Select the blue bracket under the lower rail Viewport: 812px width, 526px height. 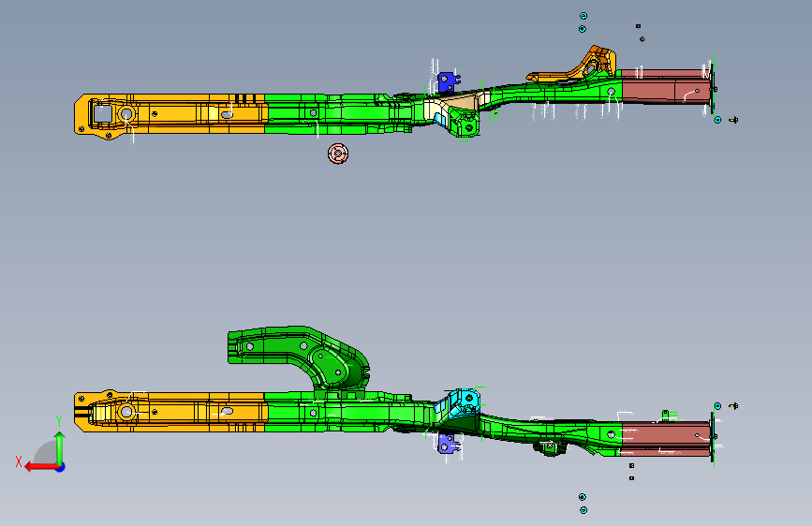pyautogui.click(x=449, y=444)
